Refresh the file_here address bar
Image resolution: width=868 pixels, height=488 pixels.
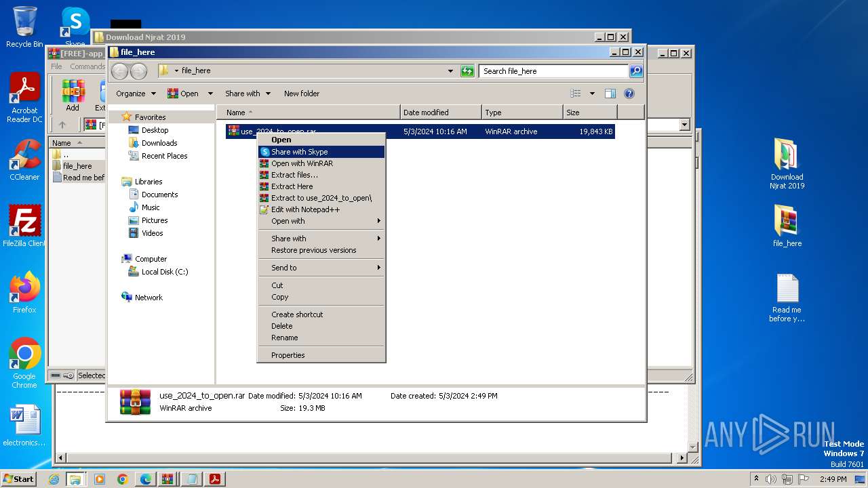[x=467, y=70]
